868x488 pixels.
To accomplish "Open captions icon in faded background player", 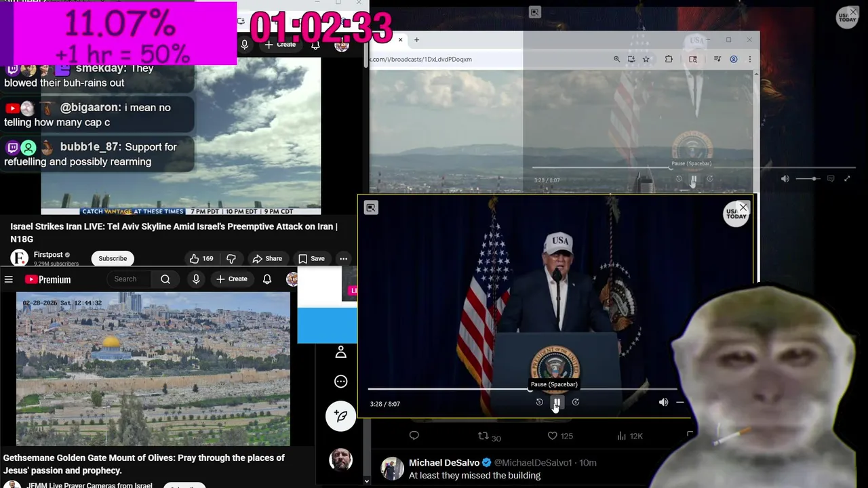I will click(x=831, y=179).
